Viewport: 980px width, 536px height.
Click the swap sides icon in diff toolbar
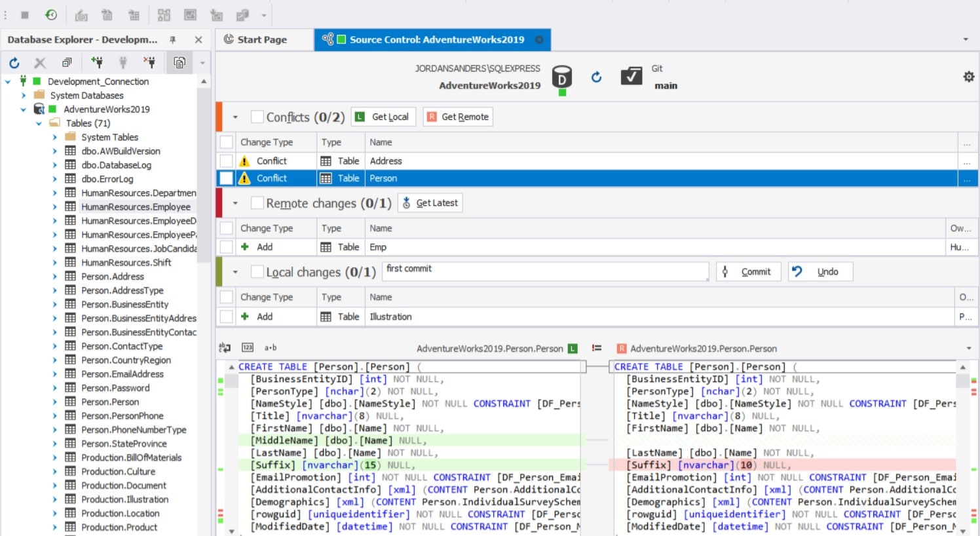(x=225, y=348)
